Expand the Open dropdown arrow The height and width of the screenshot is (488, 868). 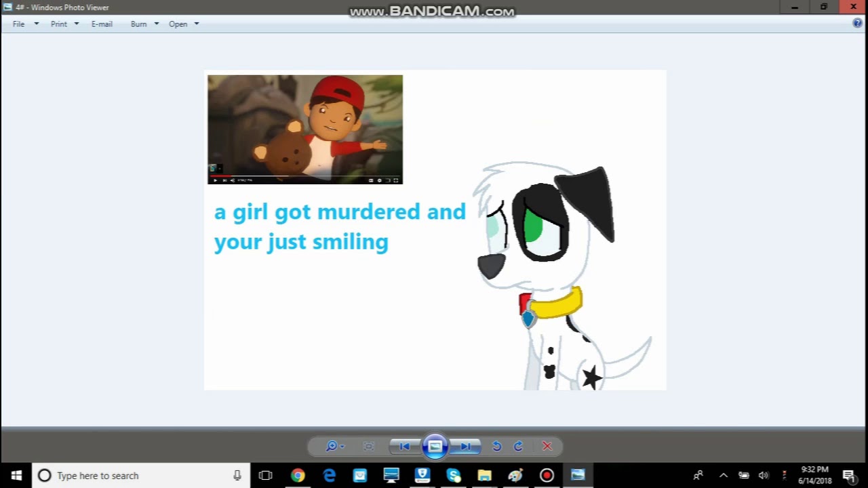pyautogui.click(x=197, y=24)
